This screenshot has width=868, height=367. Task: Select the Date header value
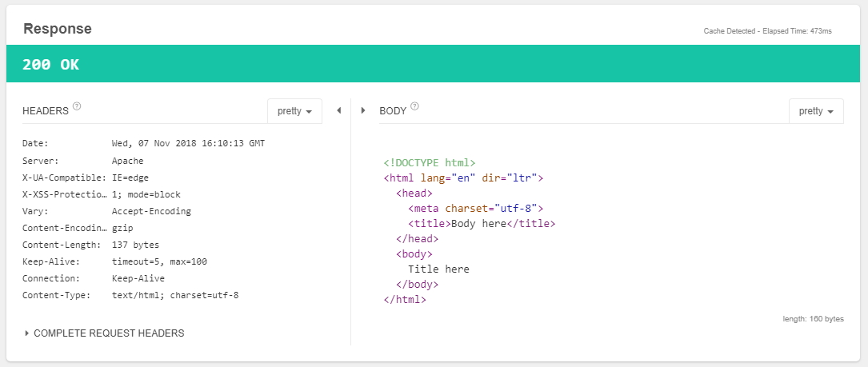tap(188, 144)
